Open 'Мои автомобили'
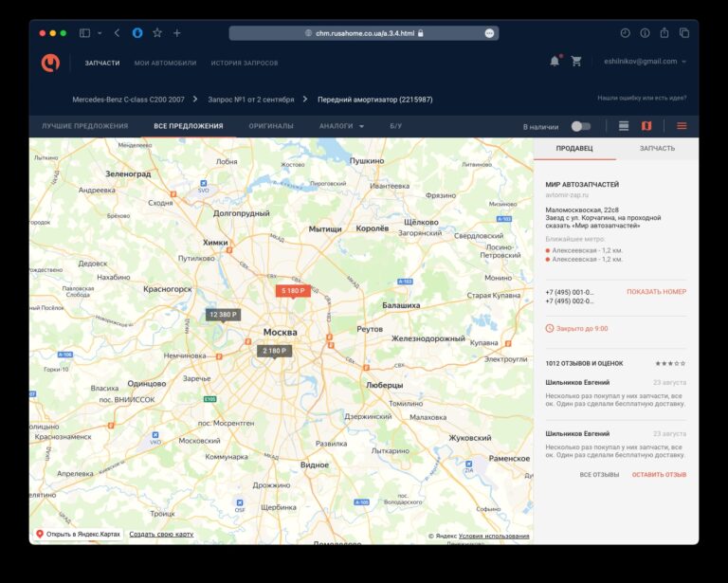 pos(165,64)
